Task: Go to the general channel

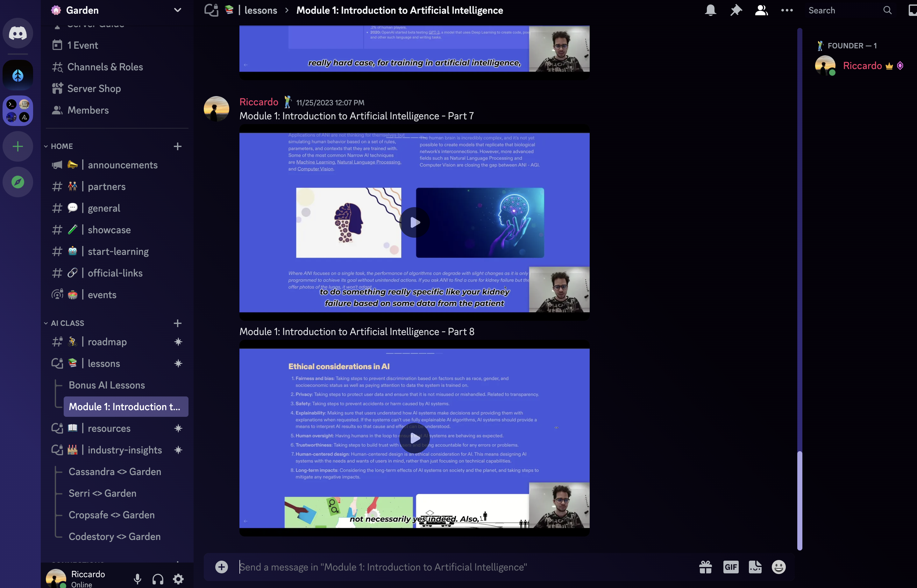Action: (x=104, y=208)
